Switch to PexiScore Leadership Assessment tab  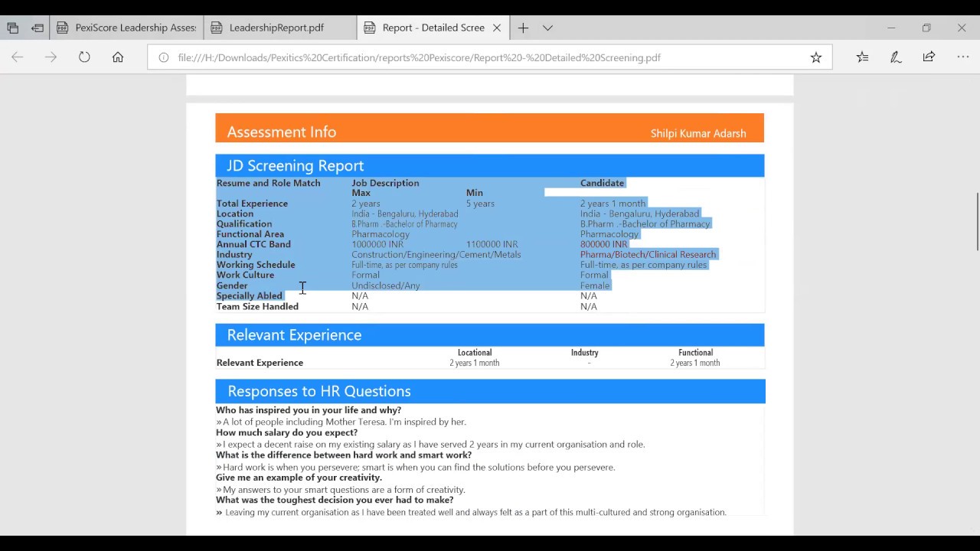click(x=127, y=28)
